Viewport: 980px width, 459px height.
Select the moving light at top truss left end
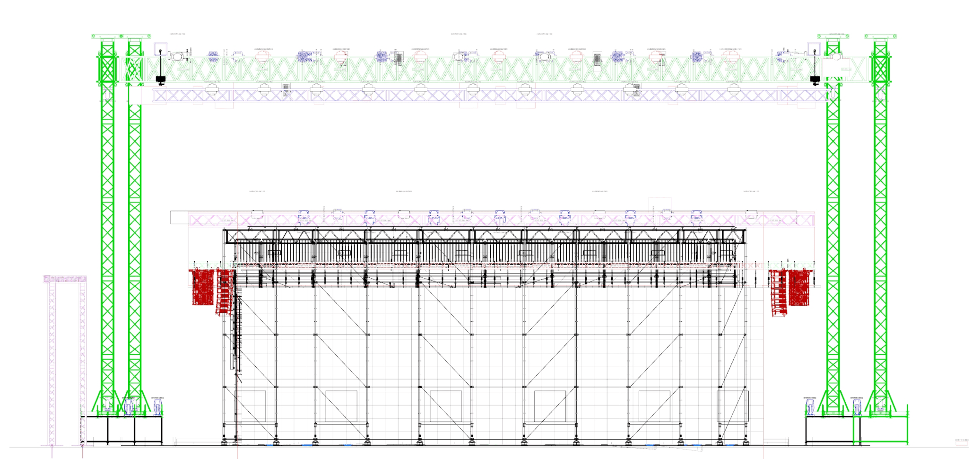pyautogui.click(x=178, y=56)
